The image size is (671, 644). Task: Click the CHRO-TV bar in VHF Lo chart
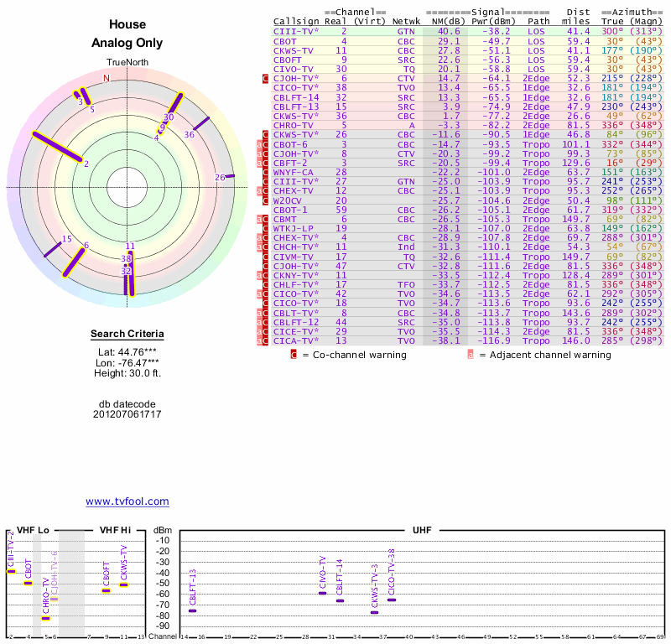(x=46, y=618)
